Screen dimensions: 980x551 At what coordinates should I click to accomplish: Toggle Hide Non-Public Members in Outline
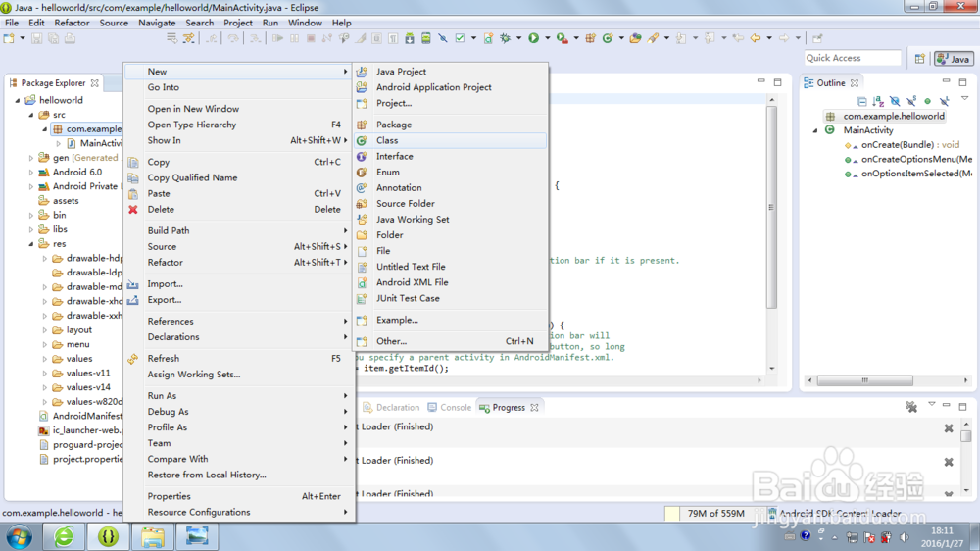tap(927, 101)
